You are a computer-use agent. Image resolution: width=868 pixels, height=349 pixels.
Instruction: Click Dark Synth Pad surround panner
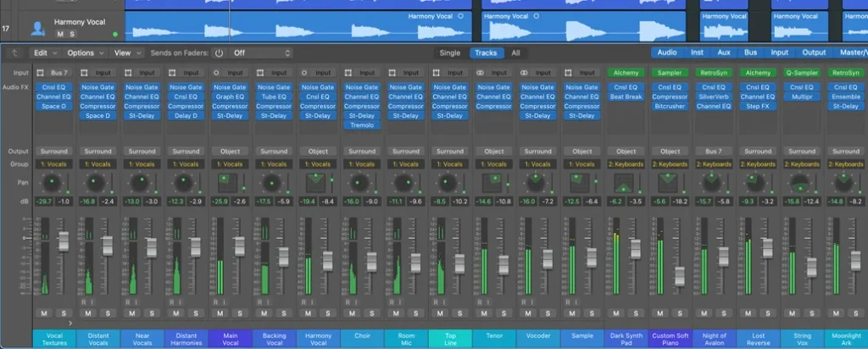coord(623,182)
